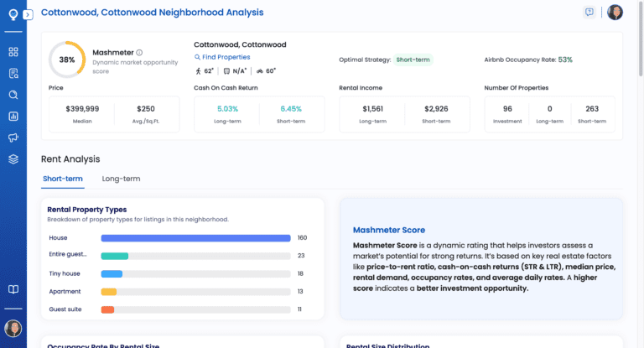Viewport: 644px width, 348px height.
Task: Switch to the Long-term tab
Action: [121, 179]
